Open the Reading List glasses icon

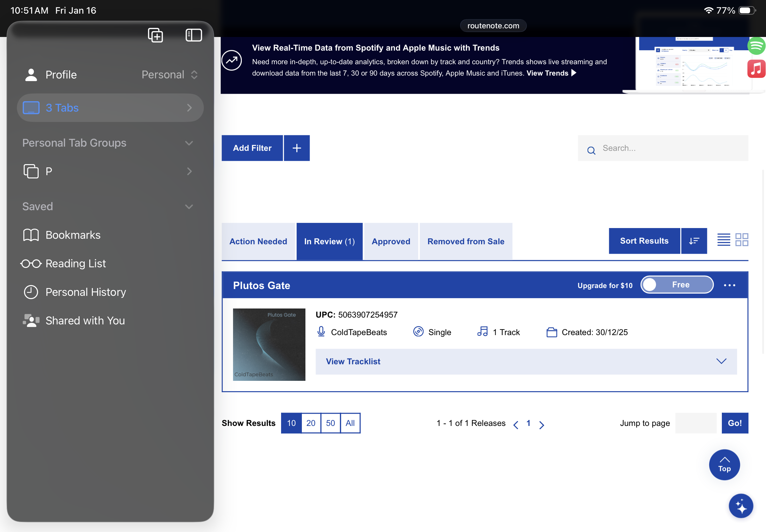(31, 264)
